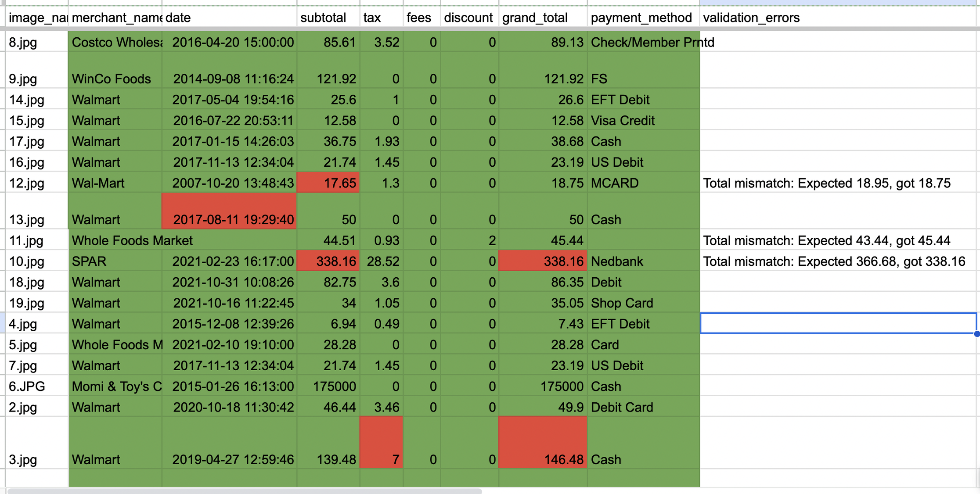980x494 pixels.
Task: Select the 8.jpg image name cell
Action: click(x=23, y=42)
